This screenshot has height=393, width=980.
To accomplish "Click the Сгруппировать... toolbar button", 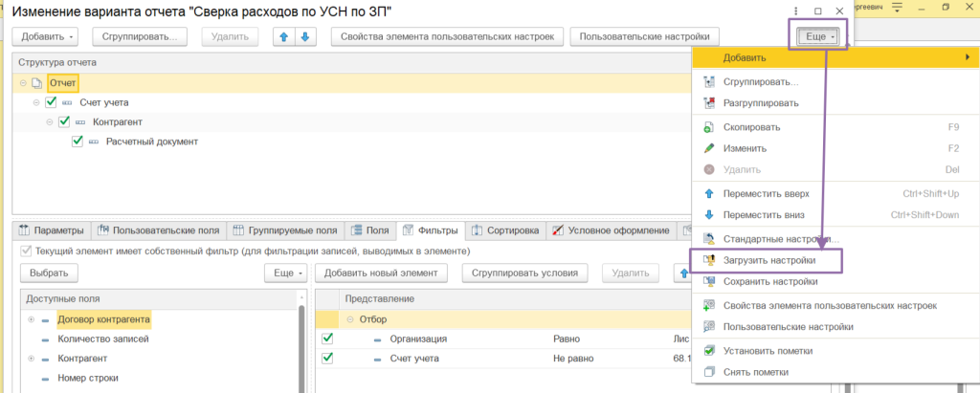I will [140, 36].
